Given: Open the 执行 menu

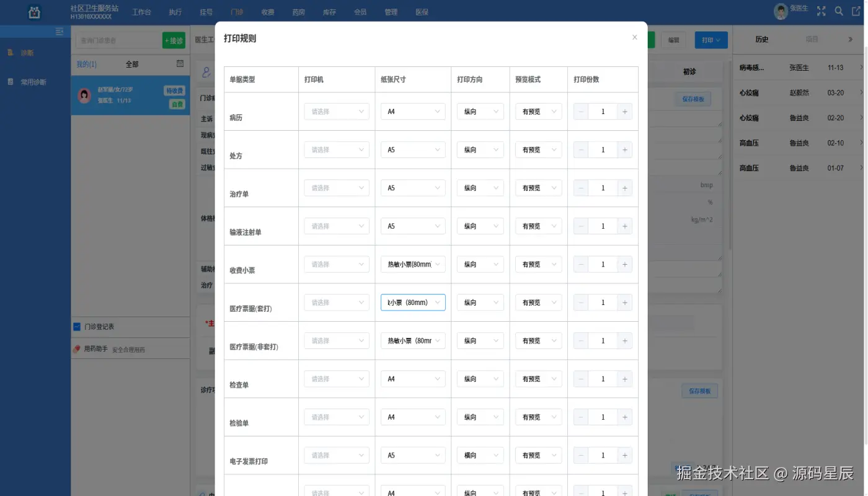Looking at the screenshot, I should click(x=175, y=12).
